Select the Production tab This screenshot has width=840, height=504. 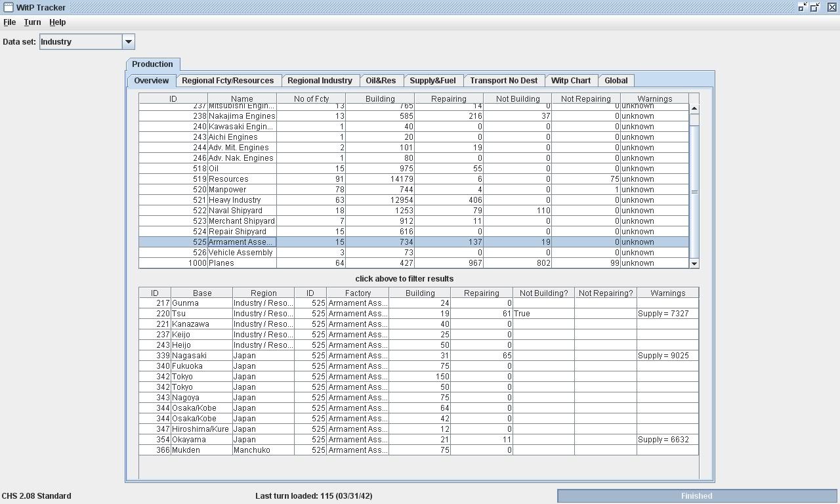pyautogui.click(x=152, y=64)
